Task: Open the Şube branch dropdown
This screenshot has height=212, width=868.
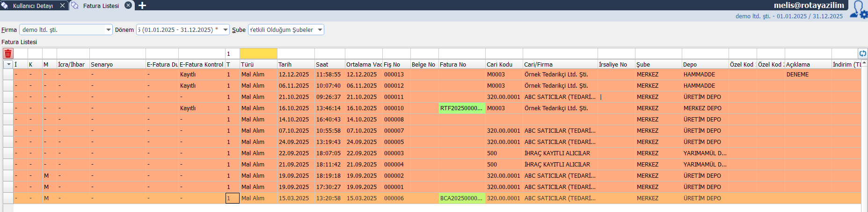Action: coord(320,30)
